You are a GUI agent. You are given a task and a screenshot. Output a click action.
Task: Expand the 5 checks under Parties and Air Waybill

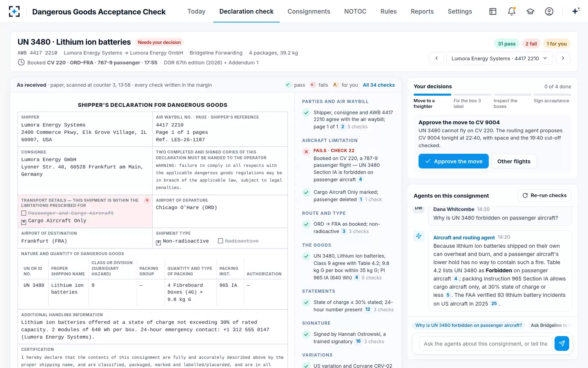(x=357, y=127)
